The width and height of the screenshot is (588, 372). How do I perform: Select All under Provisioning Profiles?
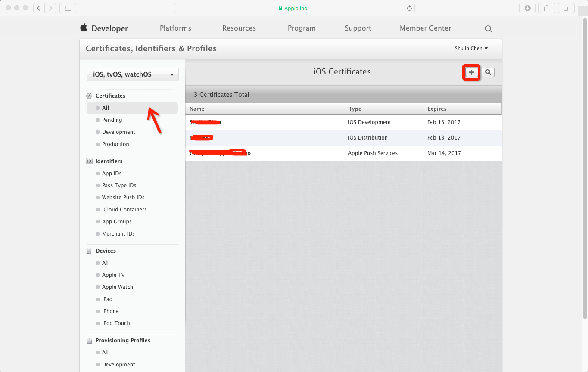point(105,353)
